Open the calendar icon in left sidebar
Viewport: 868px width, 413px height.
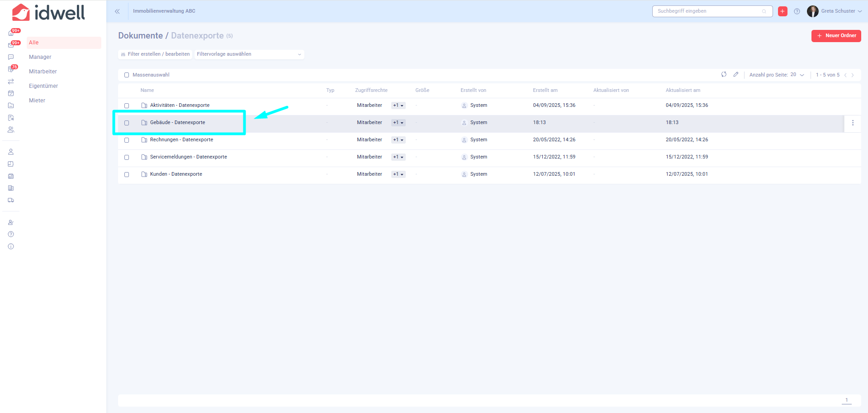11,93
